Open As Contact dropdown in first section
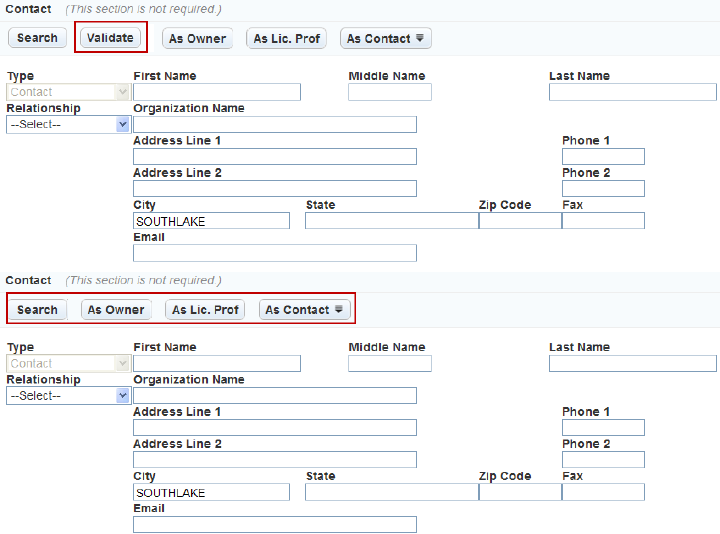Screen dimensions: 720x534 click(x=385, y=39)
